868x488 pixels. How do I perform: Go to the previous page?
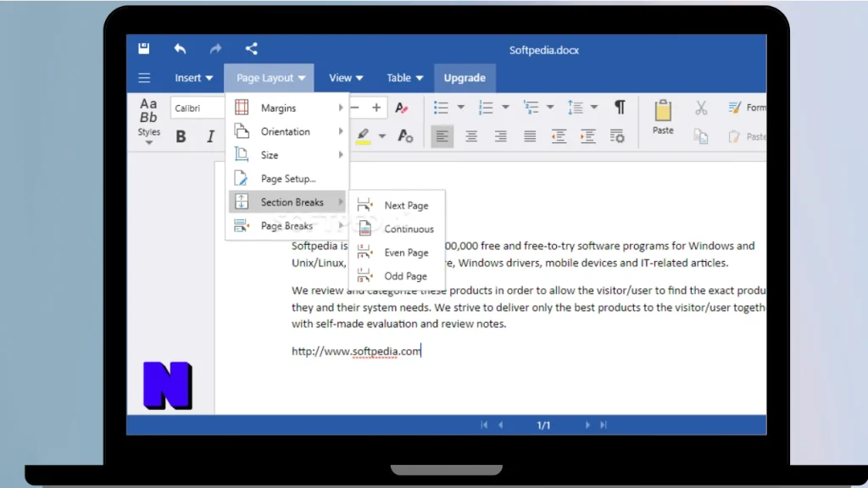(501, 425)
